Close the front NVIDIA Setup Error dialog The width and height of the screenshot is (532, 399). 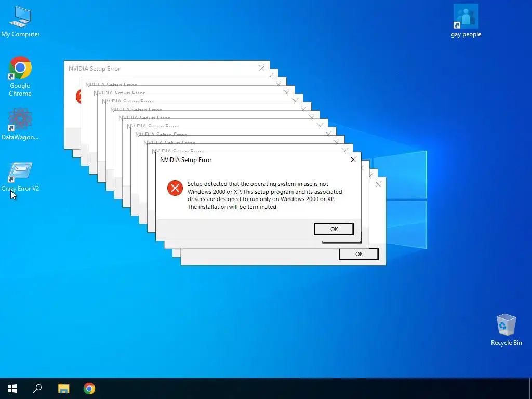coord(353,160)
